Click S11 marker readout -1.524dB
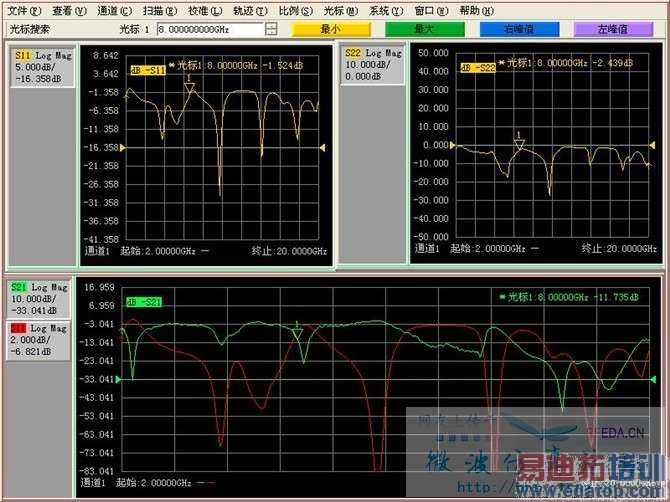This screenshot has width=670, height=502. 283,65
